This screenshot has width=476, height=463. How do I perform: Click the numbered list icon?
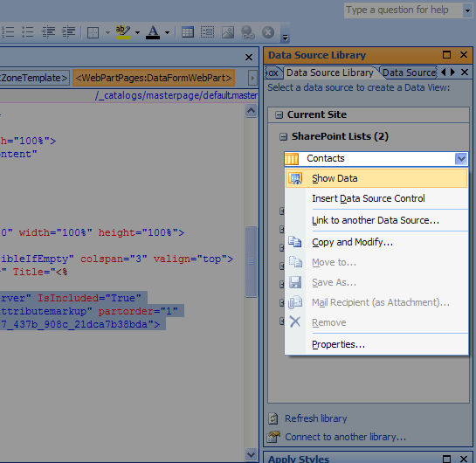7,31
